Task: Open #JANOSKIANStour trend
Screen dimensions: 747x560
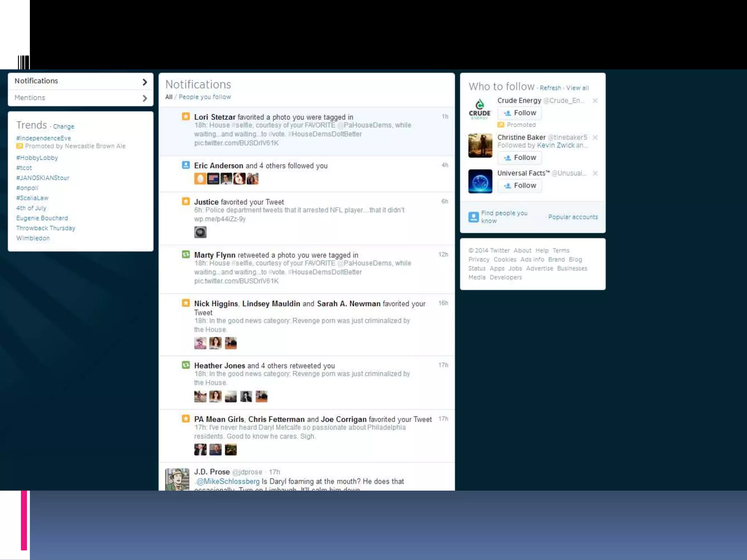Action: pyautogui.click(x=43, y=178)
